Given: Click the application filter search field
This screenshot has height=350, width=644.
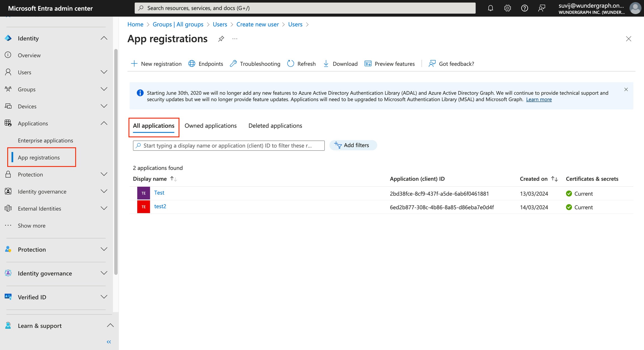Looking at the screenshot, I should tap(228, 145).
